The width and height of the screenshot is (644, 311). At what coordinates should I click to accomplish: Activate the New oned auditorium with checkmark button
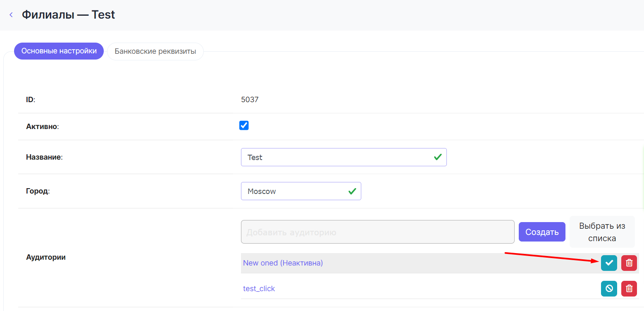pyautogui.click(x=609, y=263)
